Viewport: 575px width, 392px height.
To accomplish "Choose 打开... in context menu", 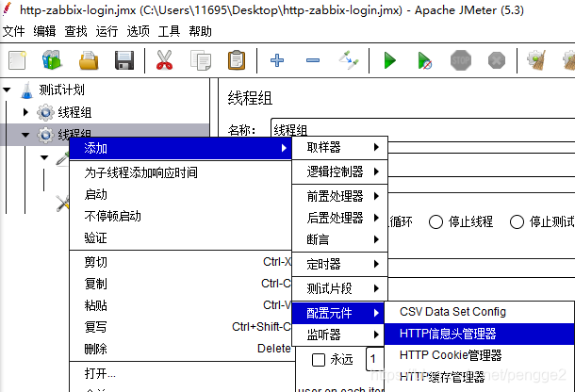I will pyautogui.click(x=180, y=373).
